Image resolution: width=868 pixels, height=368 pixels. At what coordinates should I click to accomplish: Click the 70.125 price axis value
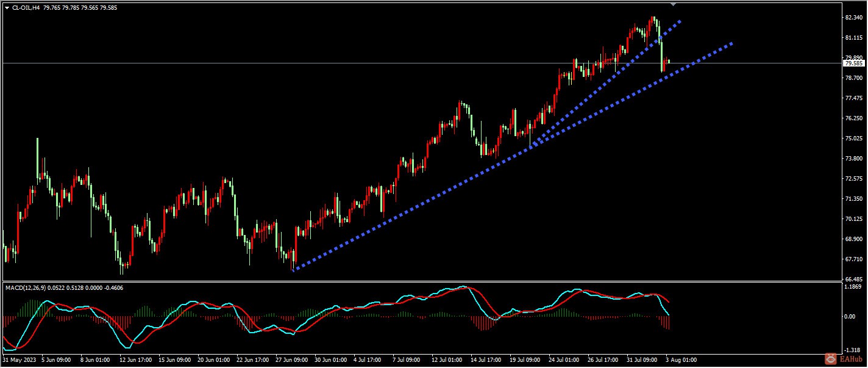(853, 219)
